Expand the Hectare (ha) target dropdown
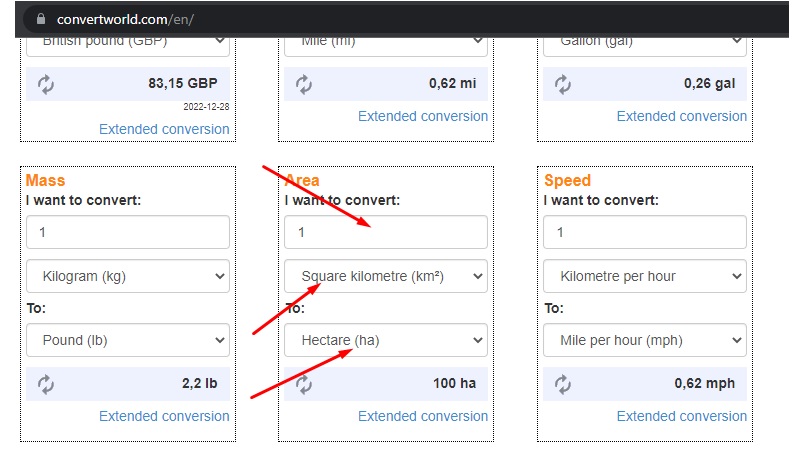800x456 pixels. [x=386, y=340]
